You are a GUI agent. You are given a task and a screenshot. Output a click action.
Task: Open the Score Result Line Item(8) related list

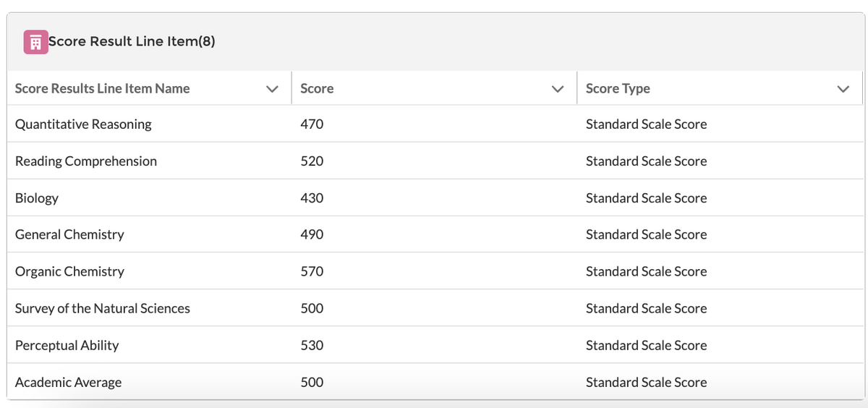tap(132, 41)
